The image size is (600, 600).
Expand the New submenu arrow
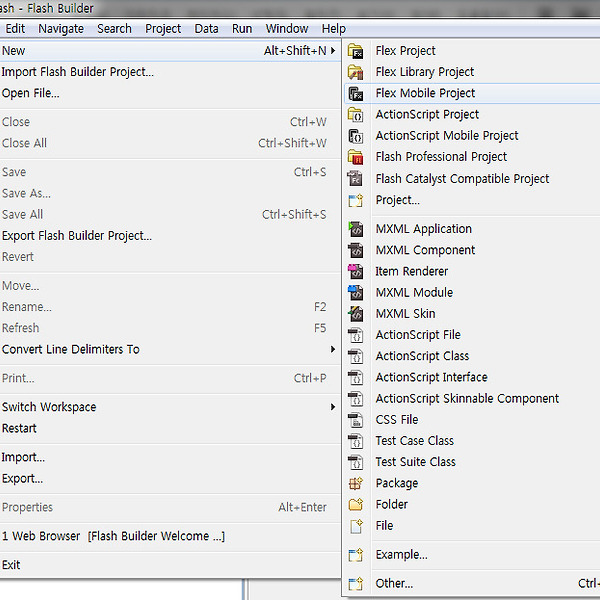pos(334,51)
